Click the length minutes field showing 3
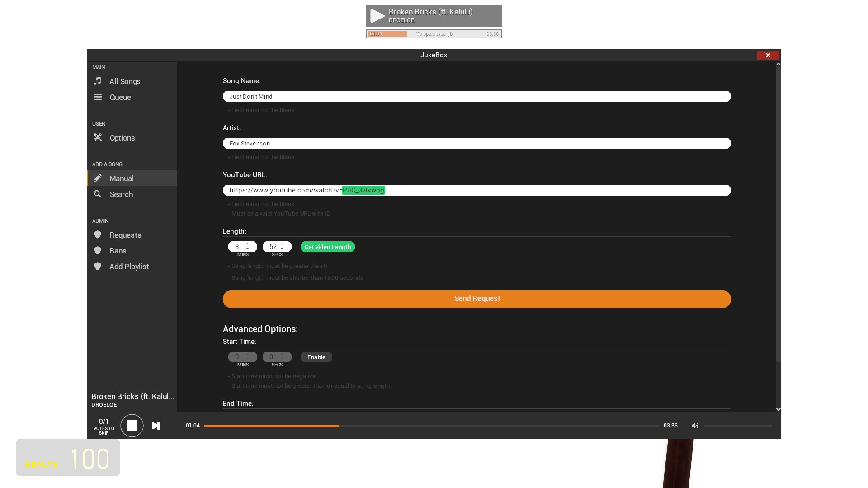 pyautogui.click(x=243, y=247)
